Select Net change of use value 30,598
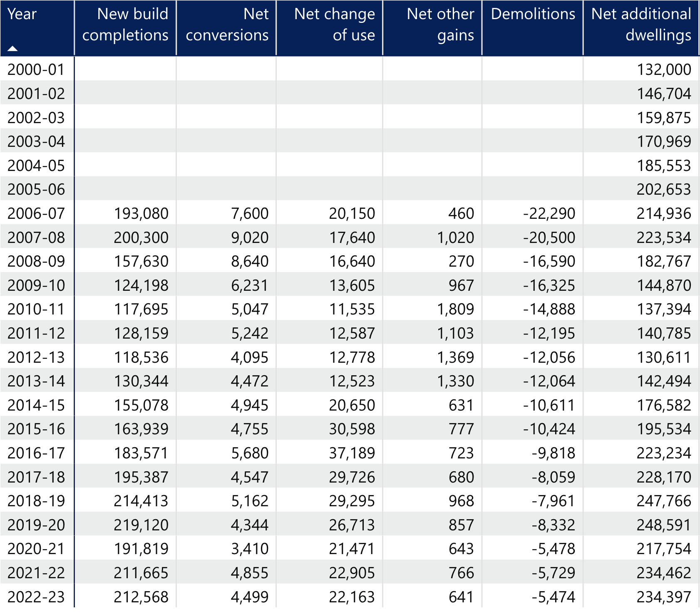 352,429
